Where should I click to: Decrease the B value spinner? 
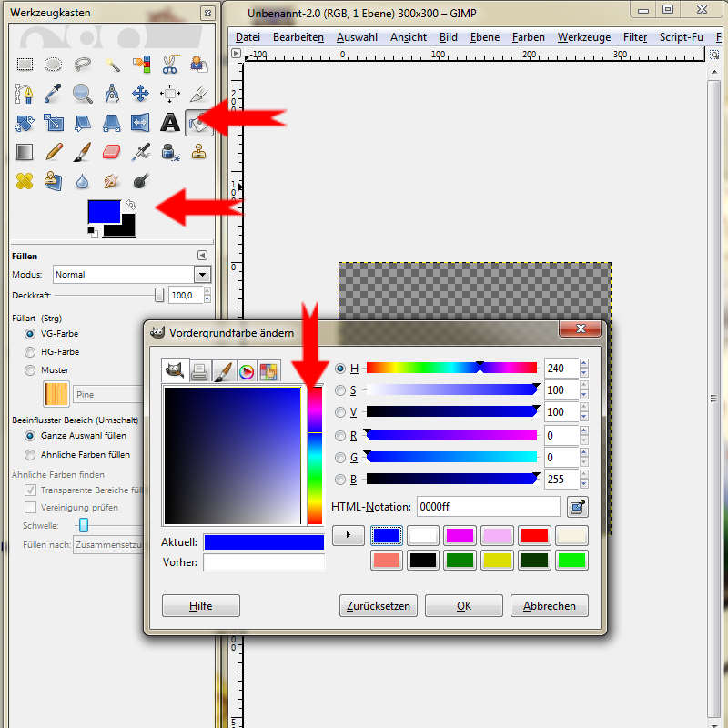pos(584,484)
